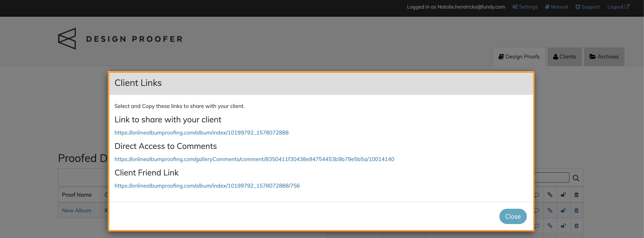Click the Design Proofer logo

coord(120,39)
